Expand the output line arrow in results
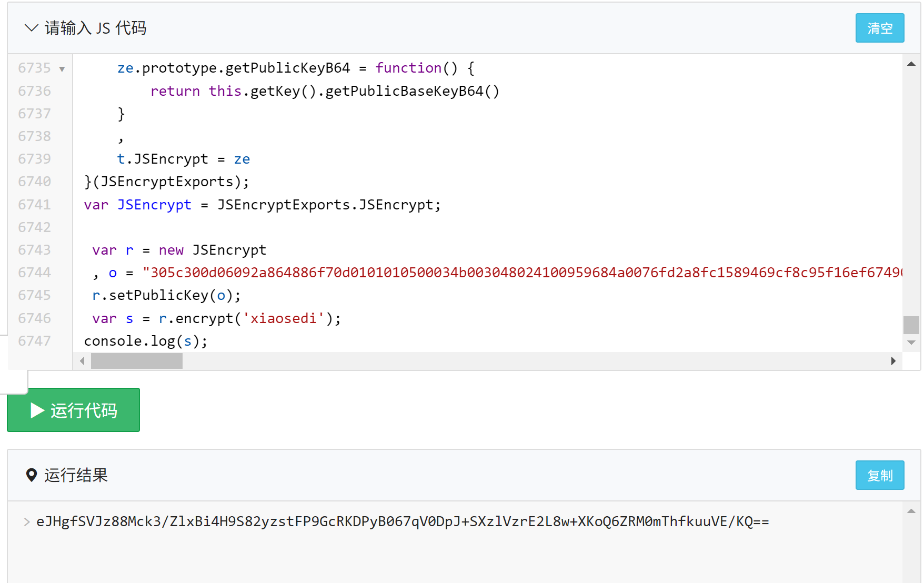Screen dimensions: 924x583 point(26,522)
